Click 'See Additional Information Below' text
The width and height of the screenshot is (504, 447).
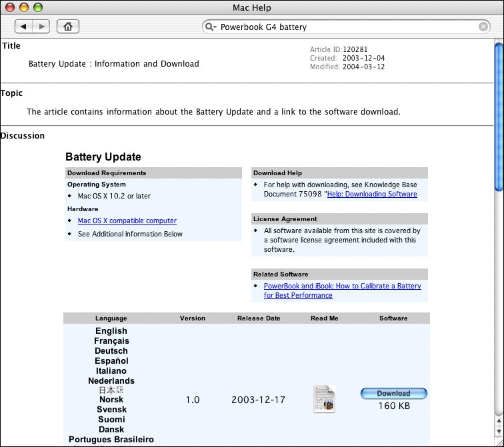point(130,234)
